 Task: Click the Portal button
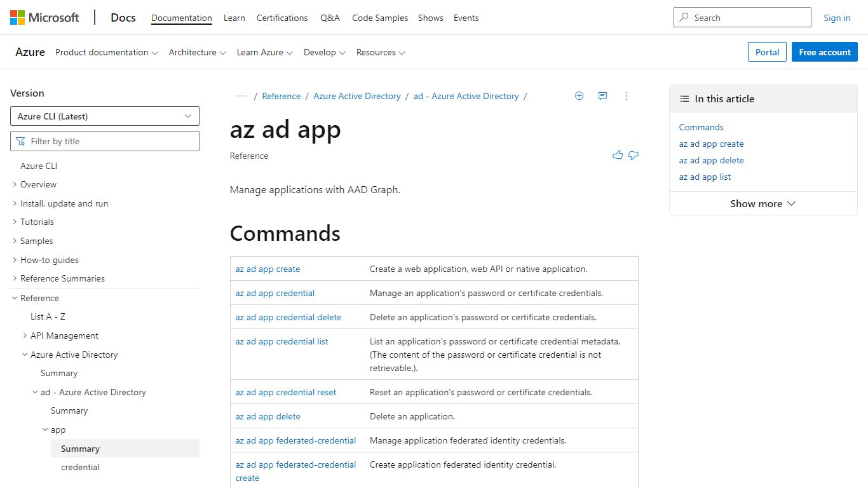click(x=768, y=52)
